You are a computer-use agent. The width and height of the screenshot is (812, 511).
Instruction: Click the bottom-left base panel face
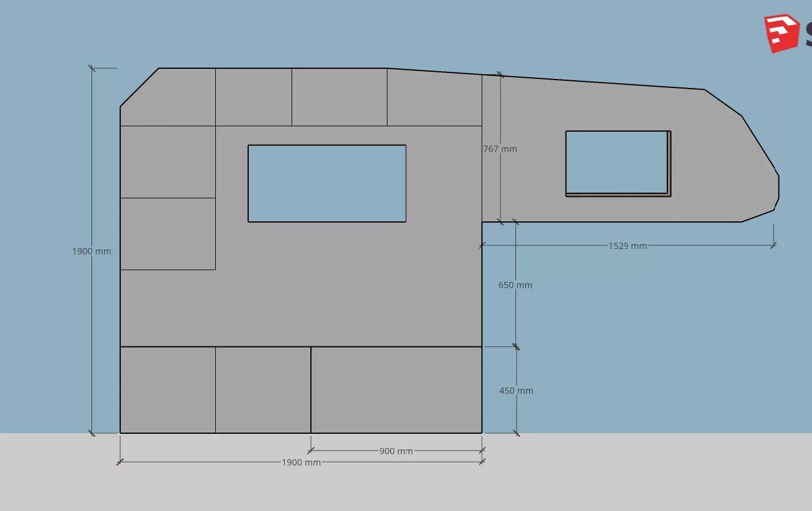coord(167,390)
